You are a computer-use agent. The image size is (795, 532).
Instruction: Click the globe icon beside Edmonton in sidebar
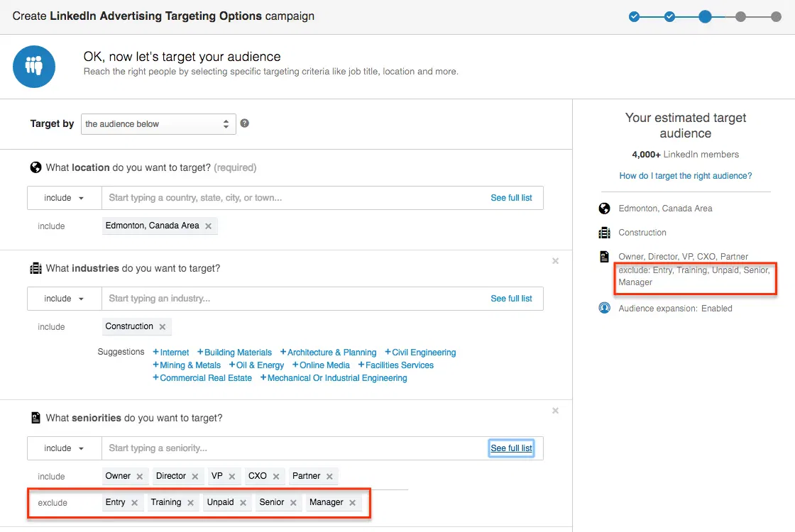(x=604, y=208)
